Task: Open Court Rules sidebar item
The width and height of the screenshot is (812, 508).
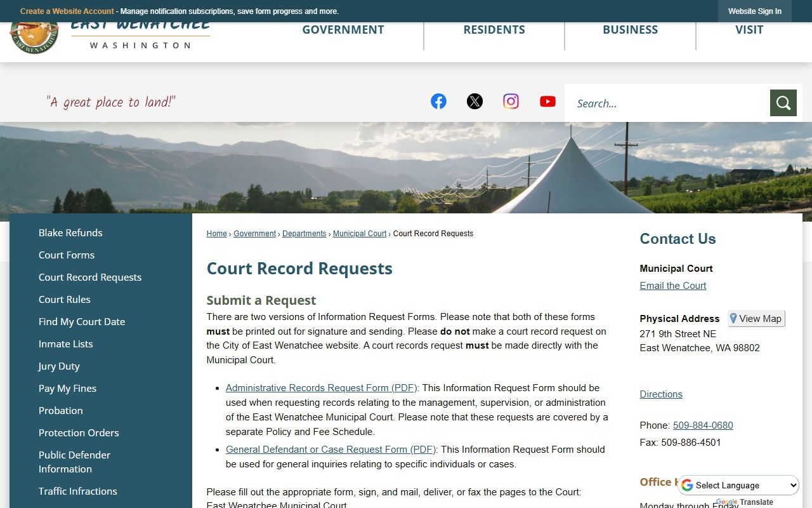Action: tap(65, 299)
